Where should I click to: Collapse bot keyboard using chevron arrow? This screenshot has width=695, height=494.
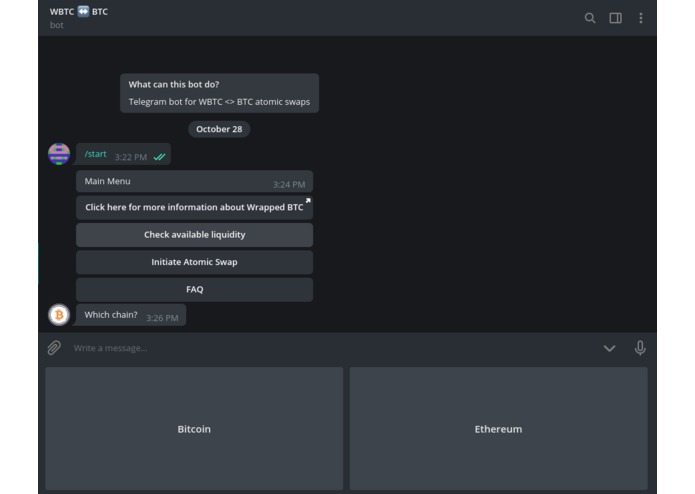[x=609, y=348]
